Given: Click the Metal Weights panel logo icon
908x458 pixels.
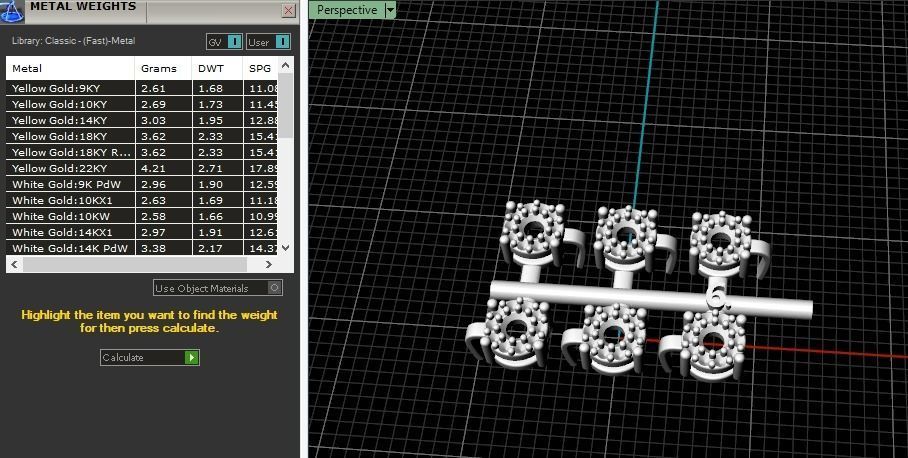Looking at the screenshot, I should click(12, 10).
